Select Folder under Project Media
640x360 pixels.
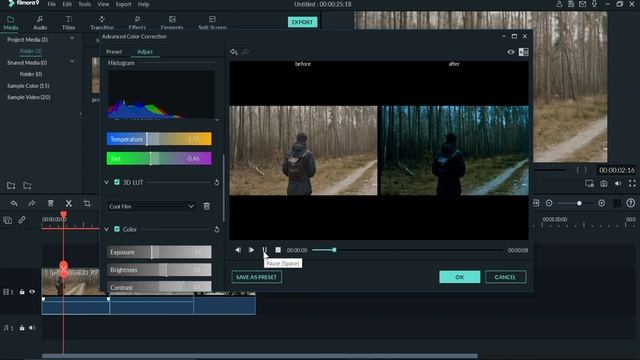31,51
